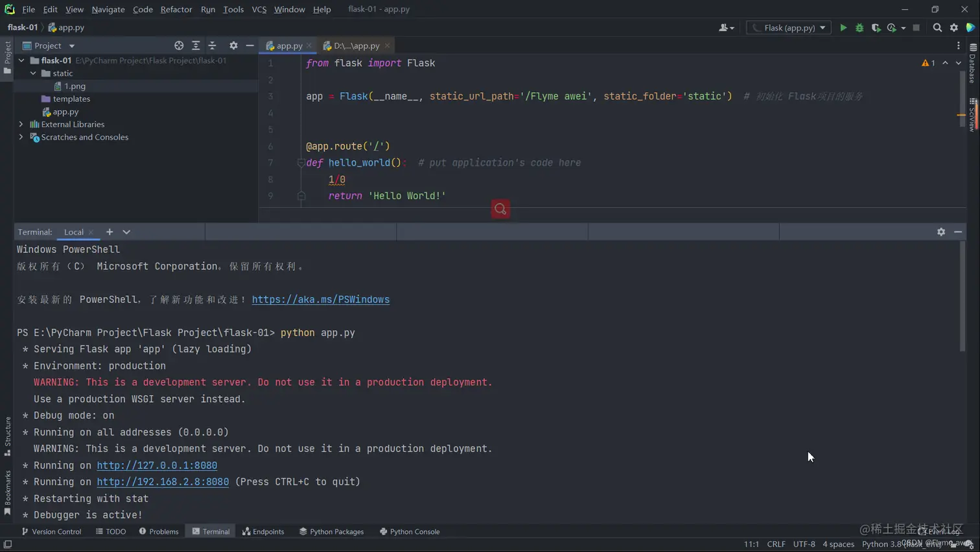Expand External Libraries node
The height and width of the screenshot is (552, 980).
pyautogui.click(x=21, y=125)
